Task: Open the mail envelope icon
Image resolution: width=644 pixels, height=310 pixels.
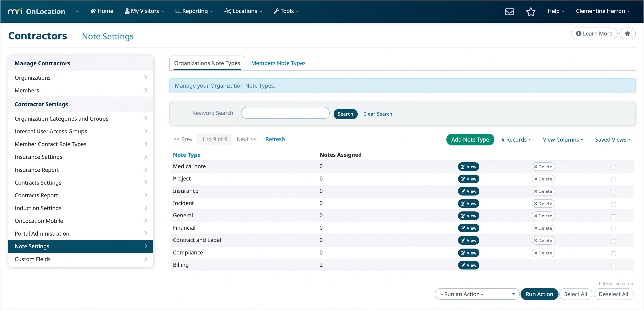Action: pos(509,12)
